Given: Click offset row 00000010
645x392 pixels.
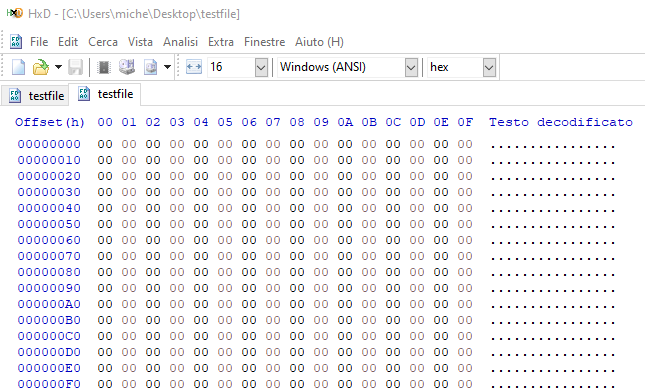Looking at the screenshot, I should pos(49,160).
